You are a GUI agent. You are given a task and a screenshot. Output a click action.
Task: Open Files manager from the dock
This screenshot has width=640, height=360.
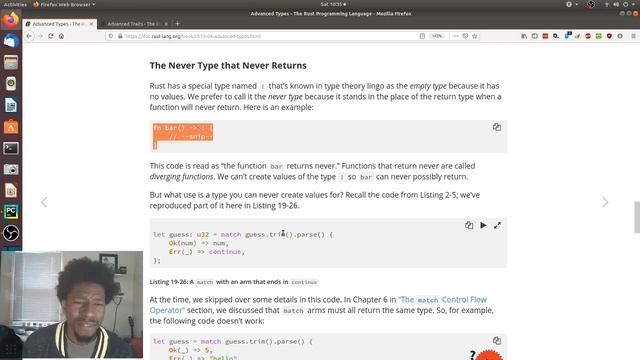[11, 62]
